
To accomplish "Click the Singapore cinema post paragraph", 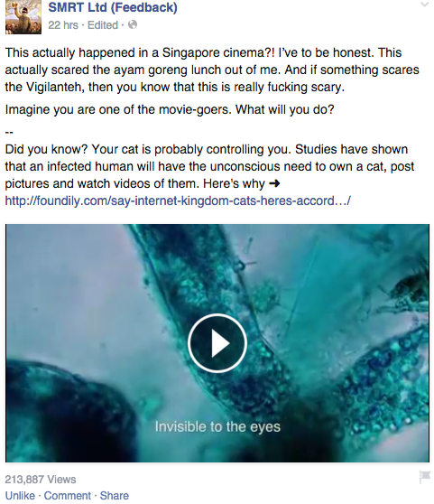I will [x=212, y=70].
